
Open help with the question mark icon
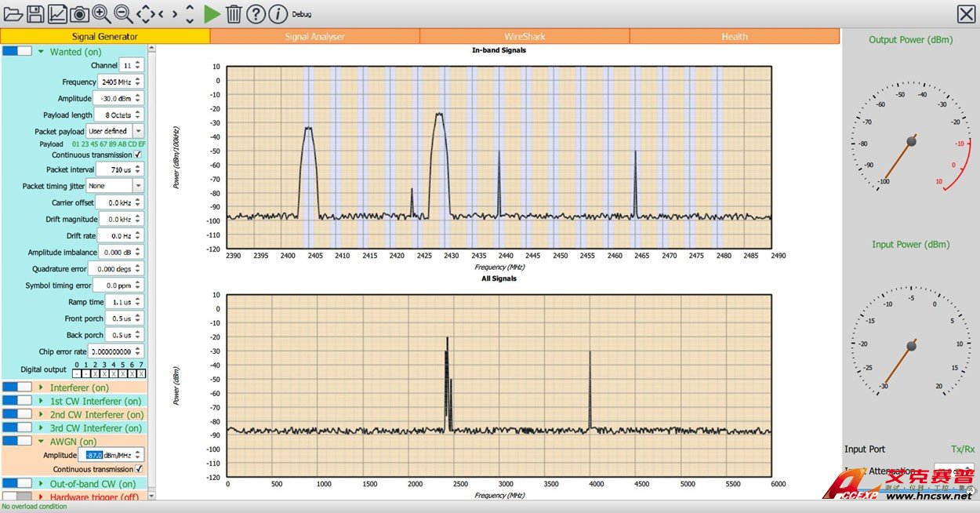click(x=256, y=13)
